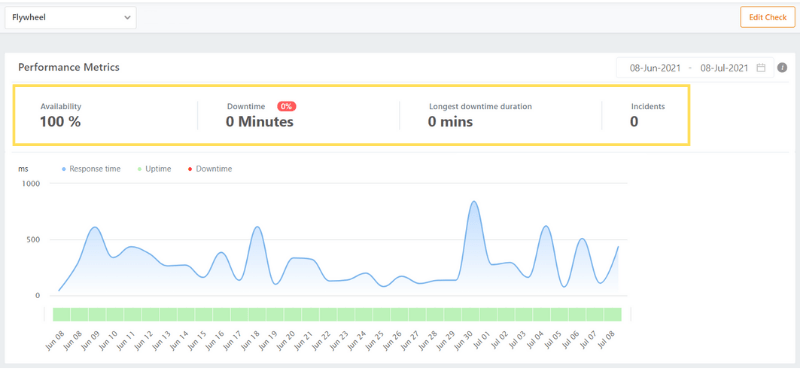The image size is (800, 370).
Task: Select the Longest downtime duration metric
Action: click(480, 115)
